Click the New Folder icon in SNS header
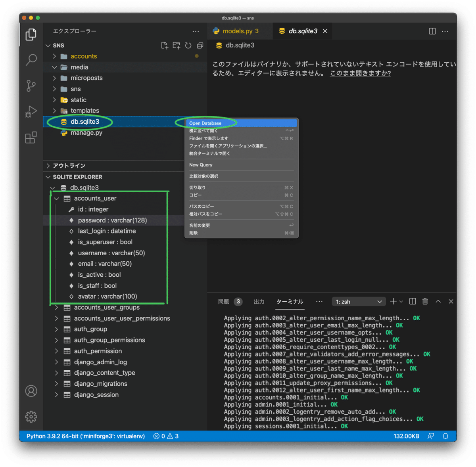 (177, 46)
